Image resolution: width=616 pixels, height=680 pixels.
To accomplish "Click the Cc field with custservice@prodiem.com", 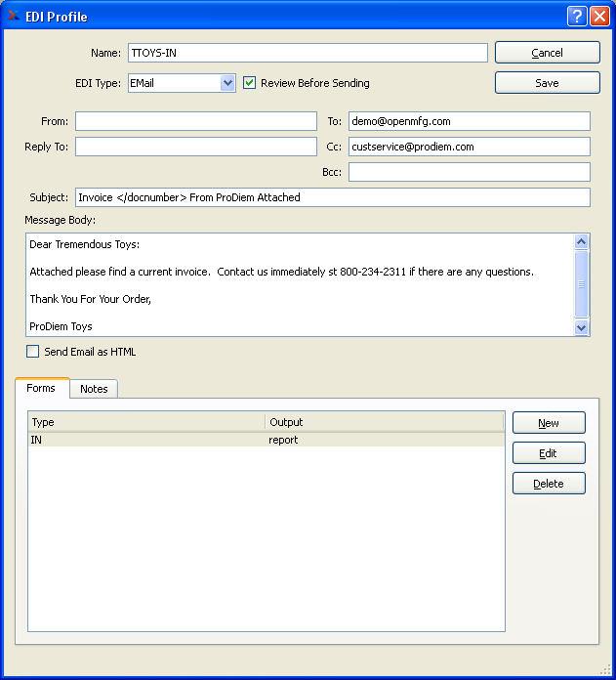I will (x=470, y=147).
